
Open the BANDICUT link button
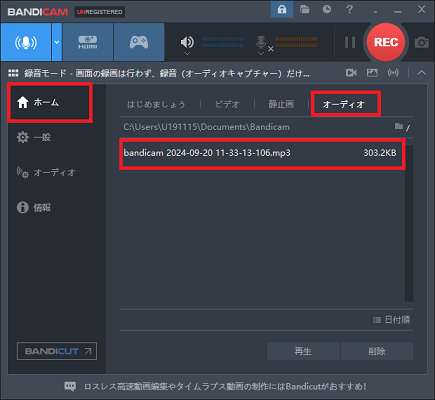[57, 351]
